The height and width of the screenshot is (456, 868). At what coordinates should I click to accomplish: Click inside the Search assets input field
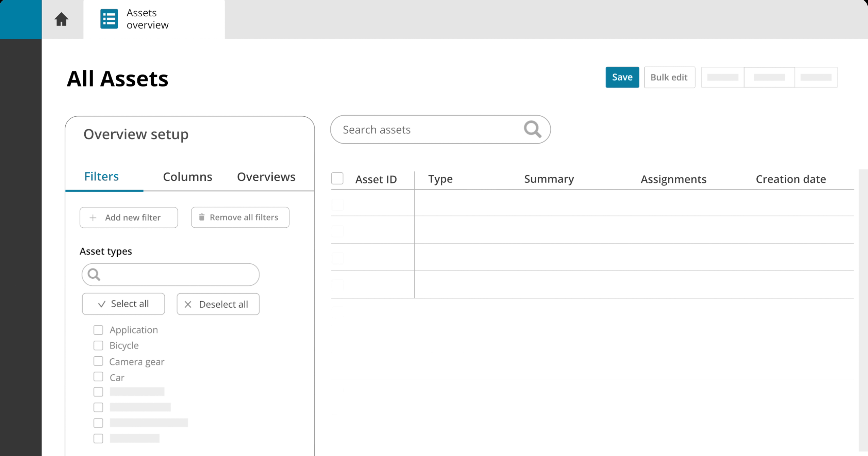(x=408, y=129)
